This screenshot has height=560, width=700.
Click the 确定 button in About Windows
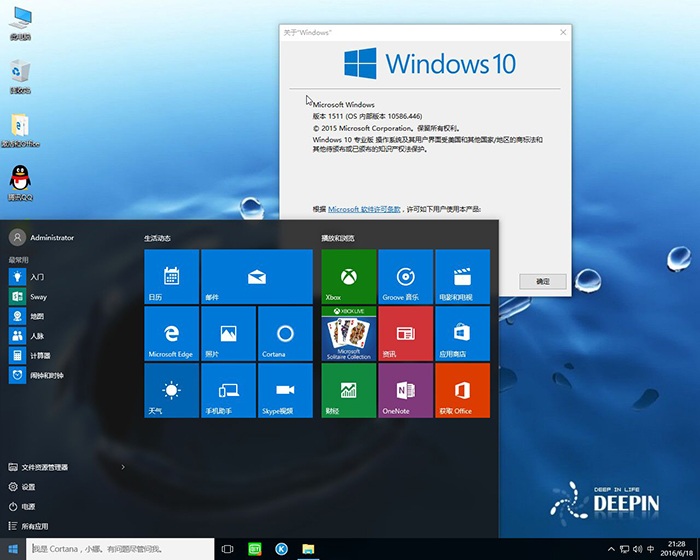[x=542, y=282]
